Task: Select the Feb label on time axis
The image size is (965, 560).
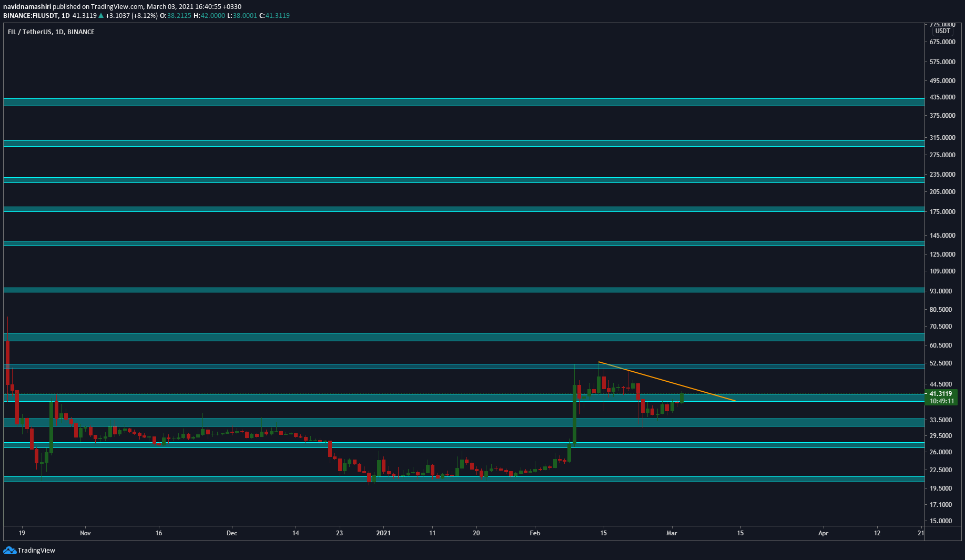Action: click(535, 533)
